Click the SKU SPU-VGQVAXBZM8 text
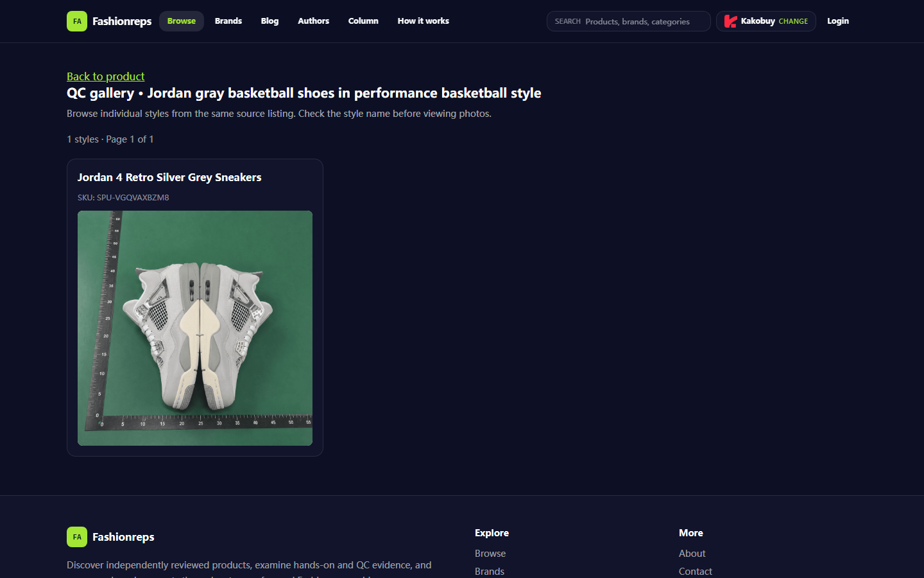 point(123,198)
